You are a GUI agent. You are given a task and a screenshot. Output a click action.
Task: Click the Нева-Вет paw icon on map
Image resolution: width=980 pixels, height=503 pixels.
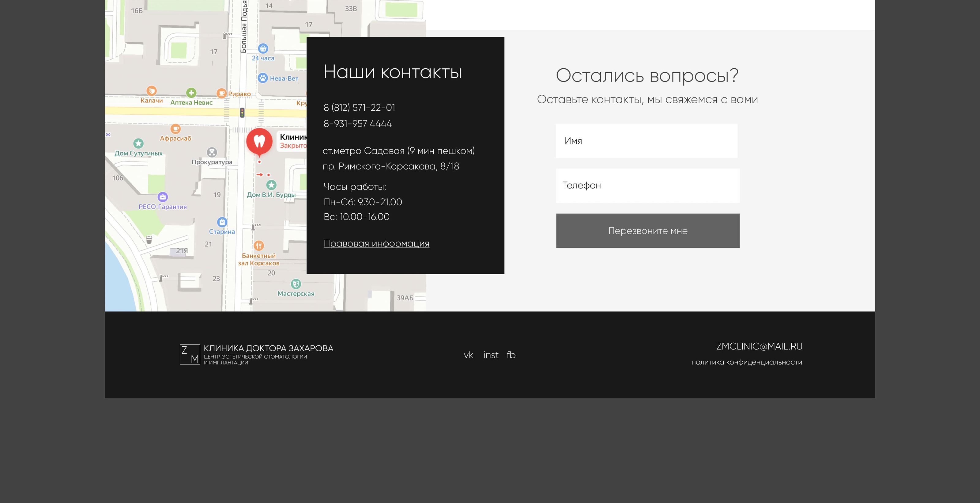point(262,78)
